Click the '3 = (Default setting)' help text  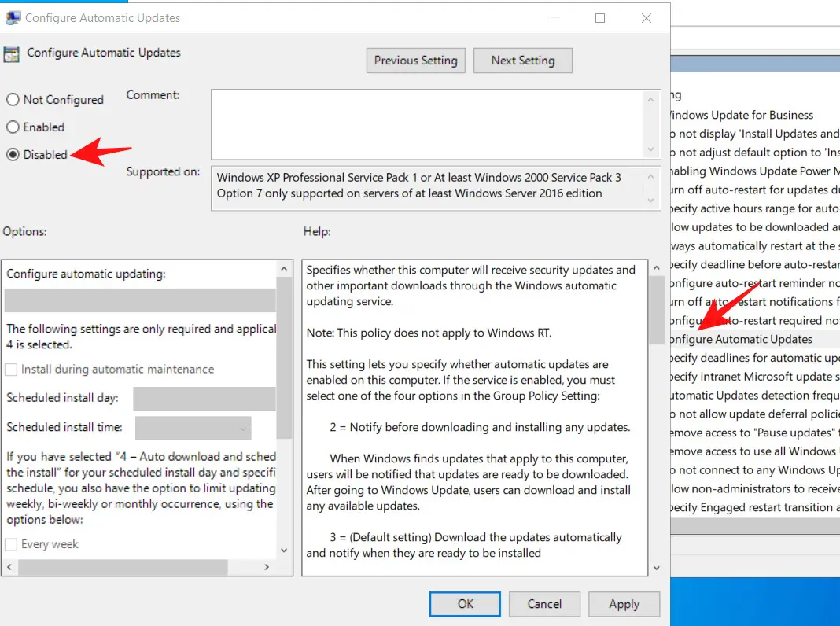(x=464, y=545)
